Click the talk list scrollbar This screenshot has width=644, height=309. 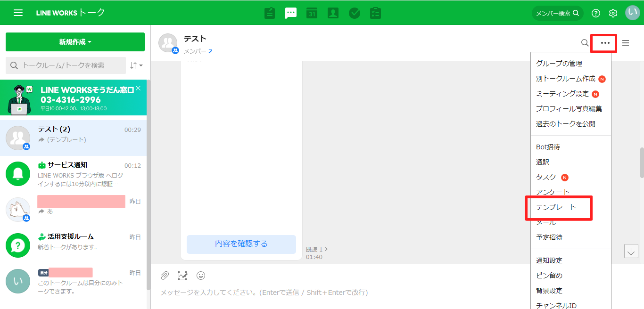[149, 184]
